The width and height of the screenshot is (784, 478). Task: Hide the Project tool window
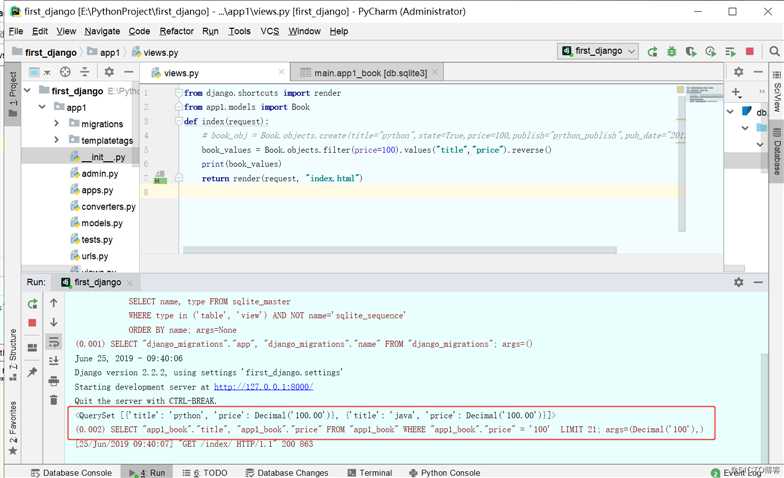[x=128, y=72]
